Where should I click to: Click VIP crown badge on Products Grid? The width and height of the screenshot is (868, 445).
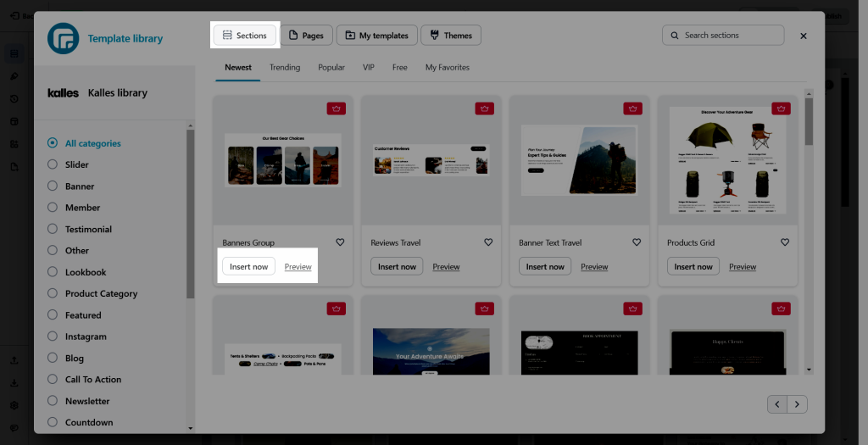coord(781,108)
